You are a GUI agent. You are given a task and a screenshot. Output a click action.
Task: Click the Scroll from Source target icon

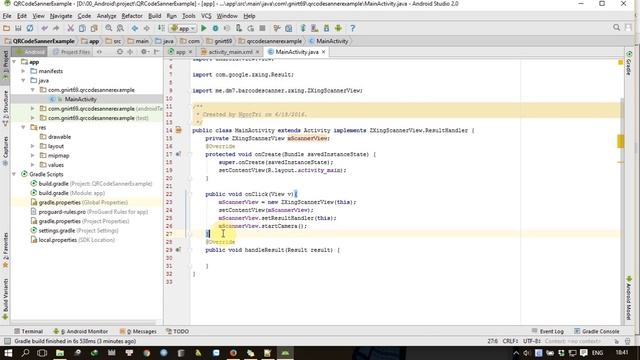coord(120,52)
